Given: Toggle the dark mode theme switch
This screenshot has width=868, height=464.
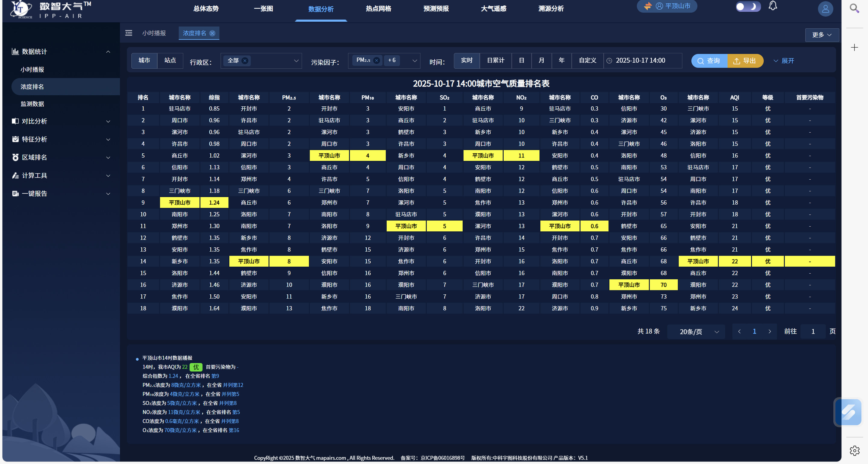Looking at the screenshot, I should (x=748, y=7).
